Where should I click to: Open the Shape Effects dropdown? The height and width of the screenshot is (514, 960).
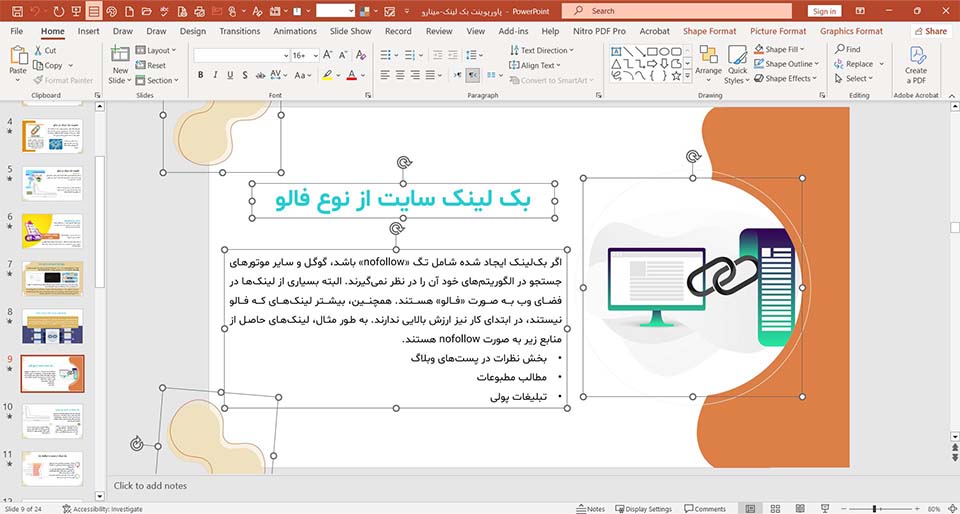[786, 78]
